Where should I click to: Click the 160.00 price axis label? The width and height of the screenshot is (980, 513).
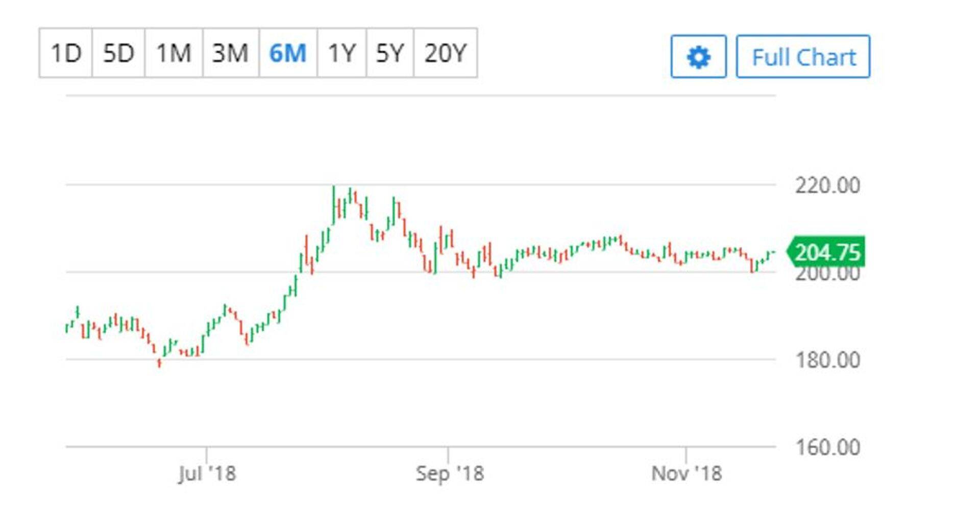827,448
